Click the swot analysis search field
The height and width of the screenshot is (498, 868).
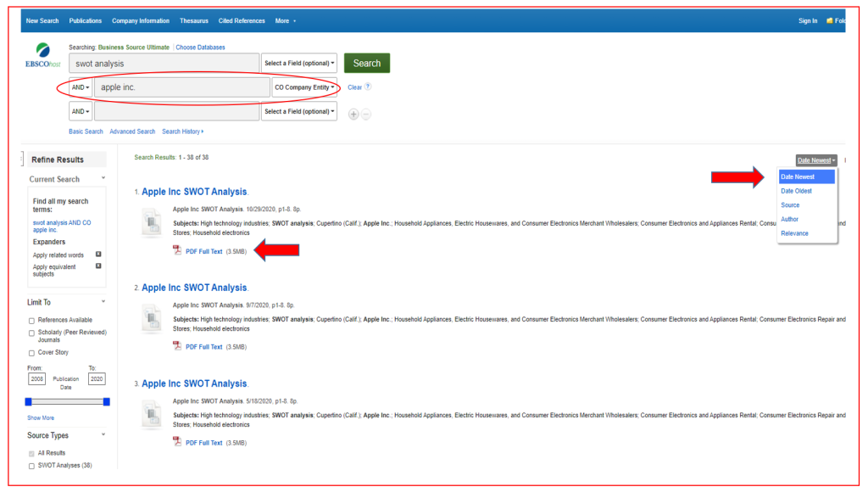(x=164, y=63)
